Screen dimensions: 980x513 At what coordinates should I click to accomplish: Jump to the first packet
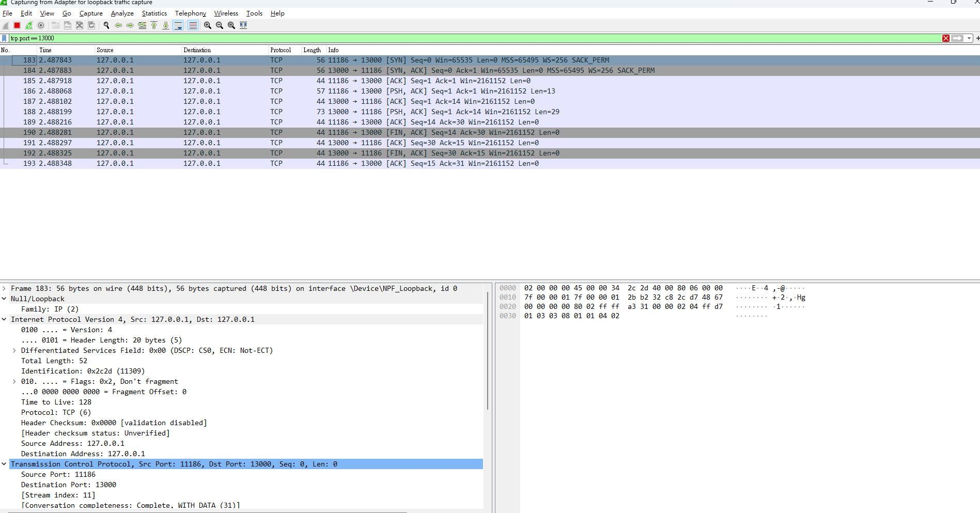click(154, 25)
